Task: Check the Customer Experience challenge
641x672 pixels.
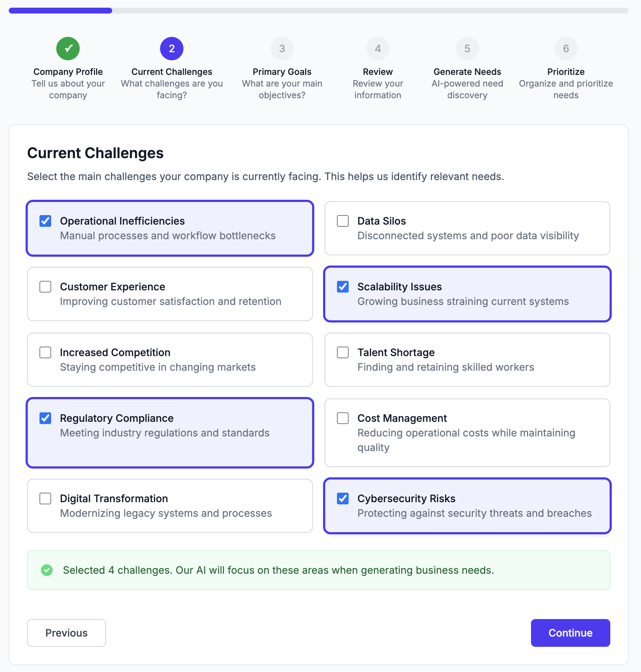Action: [x=45, y=287]
